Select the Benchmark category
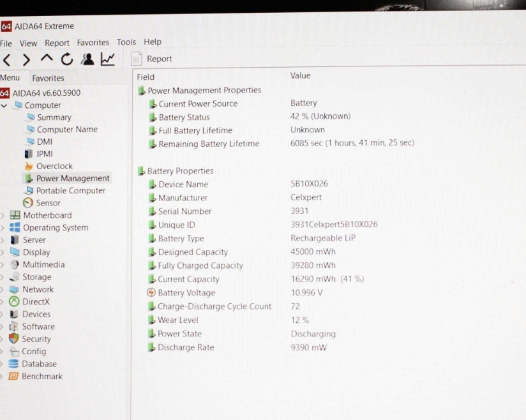The width and height of the screenshot is (526, 420). (41, 377)
